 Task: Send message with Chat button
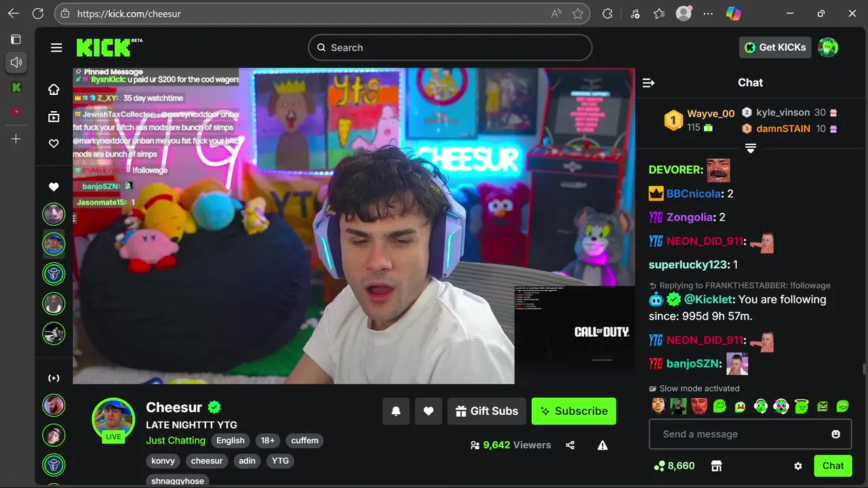pyautogui.click(x=833, y=466)
